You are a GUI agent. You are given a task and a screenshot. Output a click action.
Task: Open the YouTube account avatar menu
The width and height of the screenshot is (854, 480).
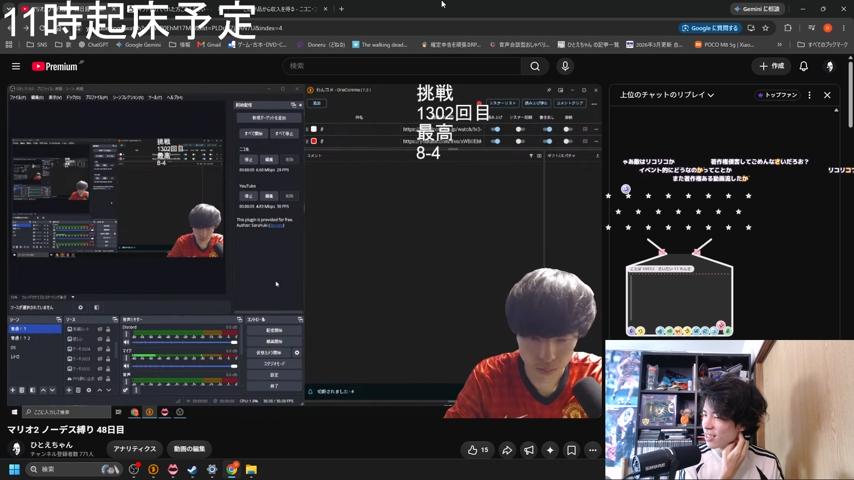(x=829, y=66)
